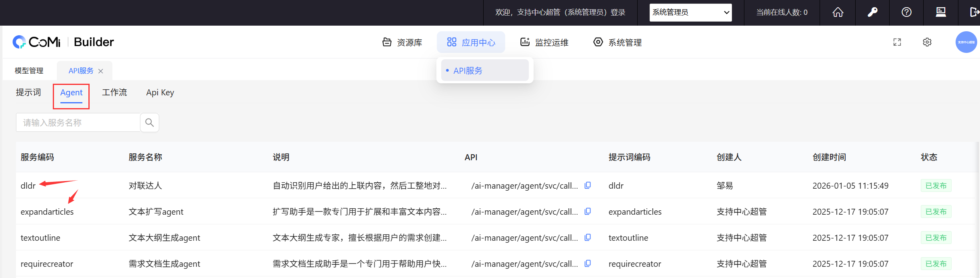Switch to the Api Key tab
The height and width of the screenshot is (278, 980).
(x=160, y=93)
